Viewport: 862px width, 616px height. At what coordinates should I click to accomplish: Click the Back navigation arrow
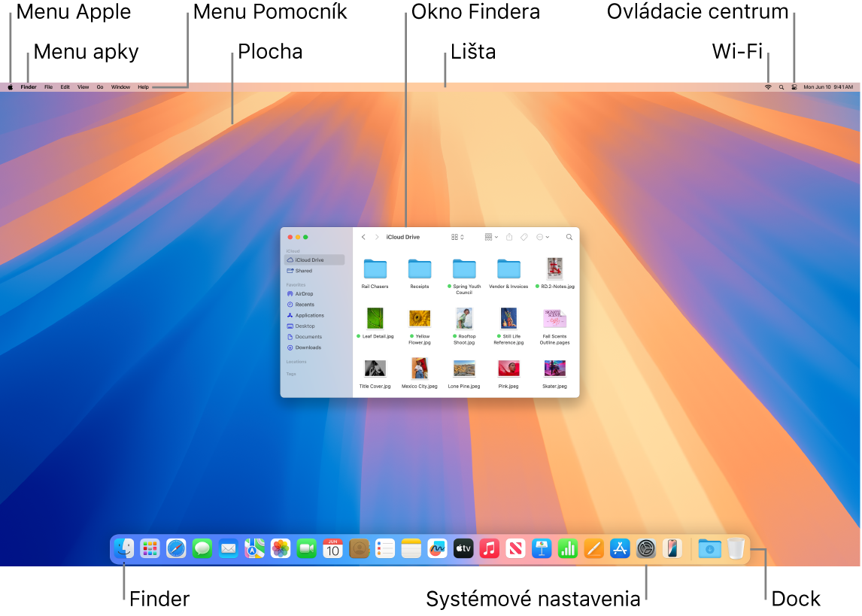tap(363, 237)
